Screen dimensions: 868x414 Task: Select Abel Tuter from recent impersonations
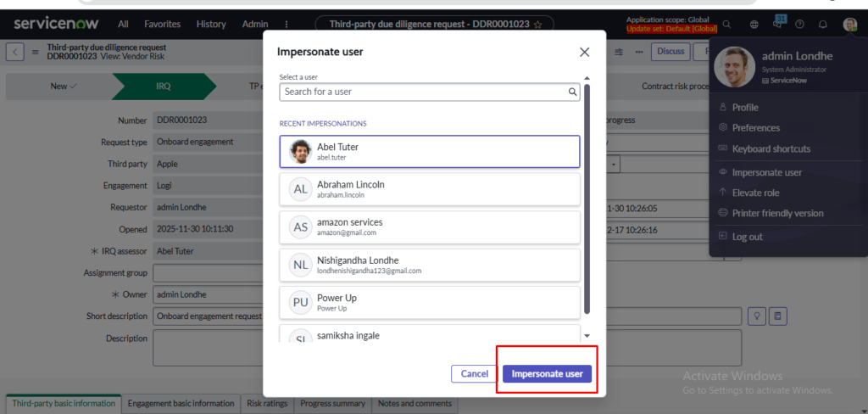pyautogui.click(x=429, y=152)
